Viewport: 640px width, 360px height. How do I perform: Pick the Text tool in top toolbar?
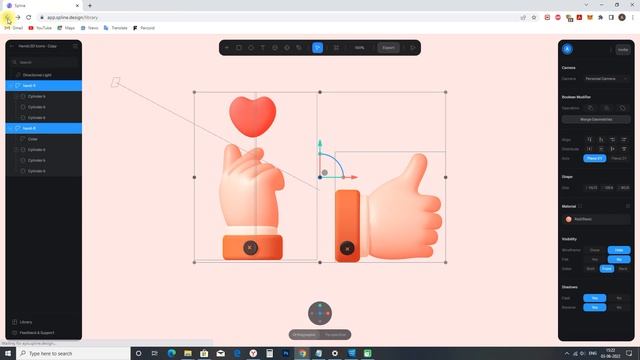pyautogui.click(x=263, y=48)
